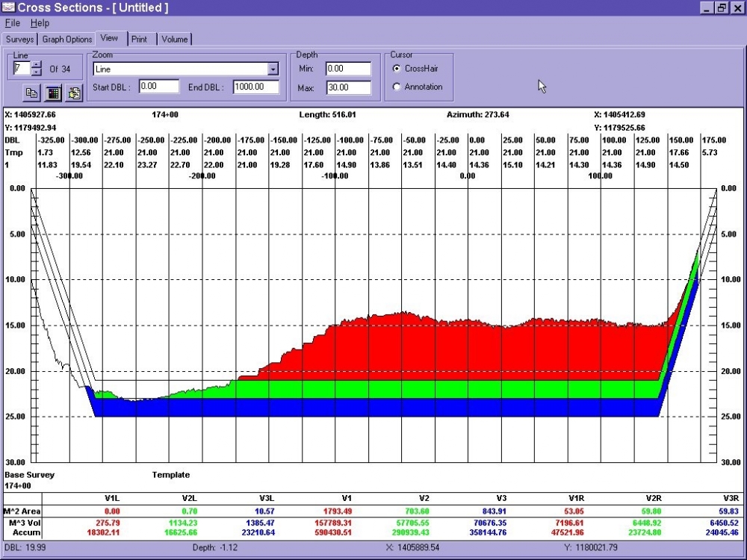Increment the Line number with up arrow

click(37, 65)
